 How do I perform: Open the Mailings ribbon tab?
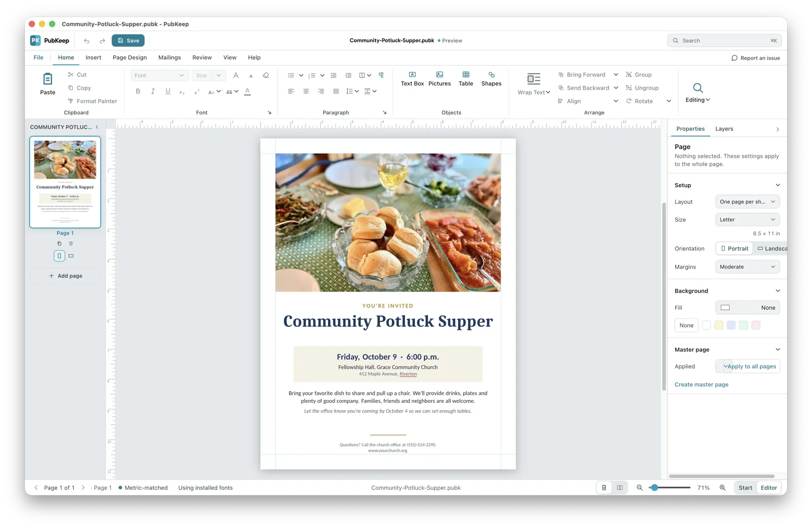point(169,58)
